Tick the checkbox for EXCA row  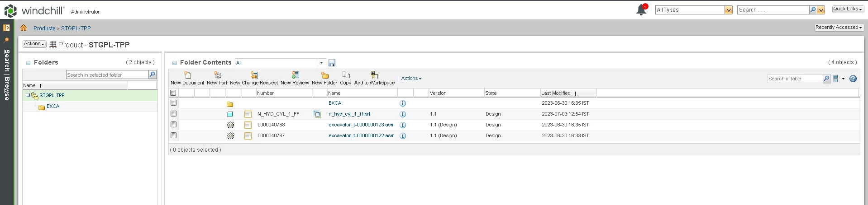coord(173,103)
